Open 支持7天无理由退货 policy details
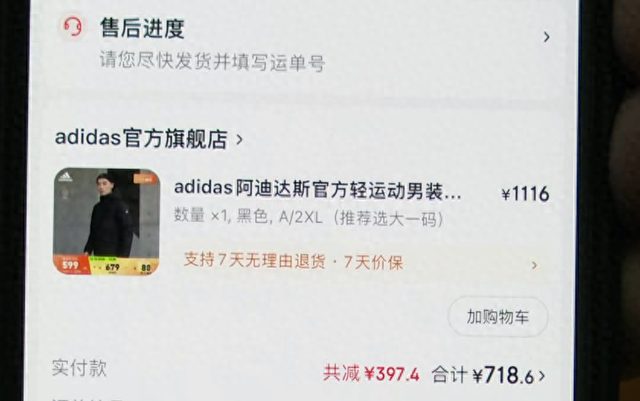640x401 pixels. pos(255,260)
